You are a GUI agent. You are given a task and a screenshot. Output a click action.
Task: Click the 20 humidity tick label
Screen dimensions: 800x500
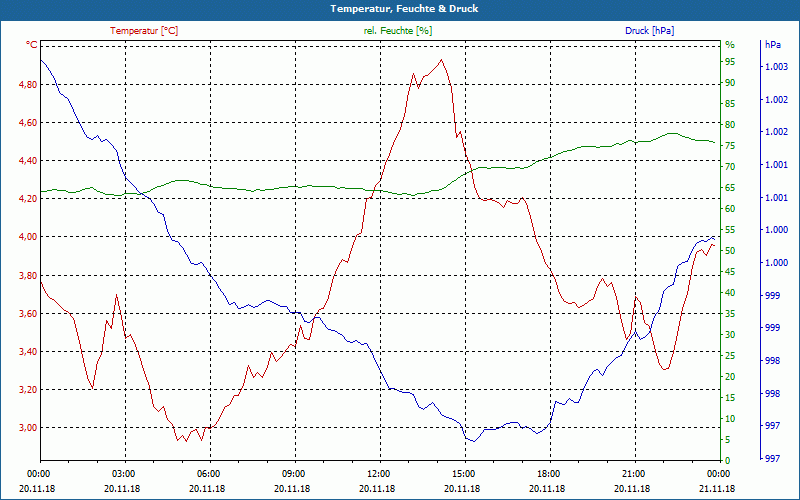tap(730, 377)
